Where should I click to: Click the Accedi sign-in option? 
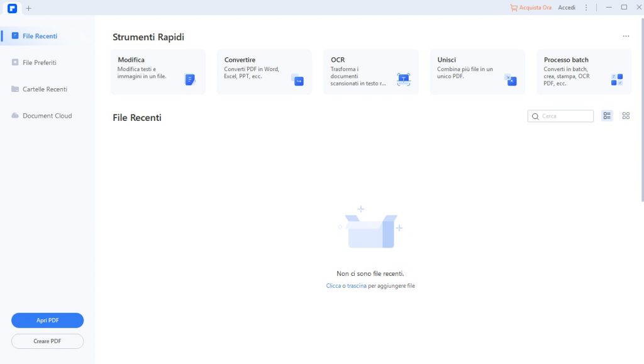567,7
